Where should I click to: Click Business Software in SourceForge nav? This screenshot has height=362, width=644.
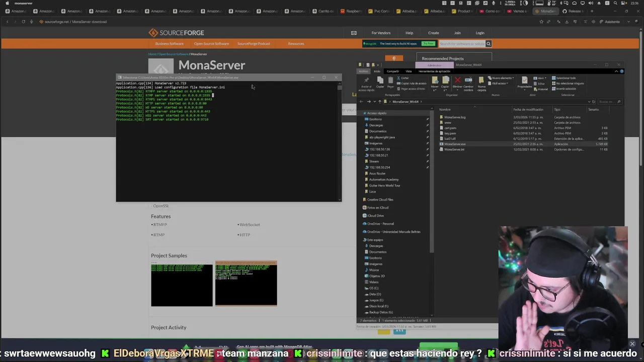(170, 44)
